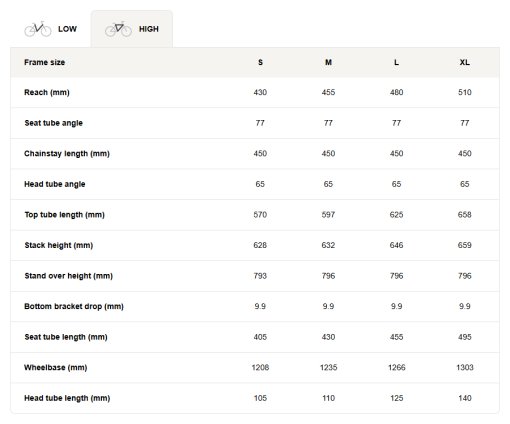
Task: Select the M size column header
Action: [x=328, y=62]
